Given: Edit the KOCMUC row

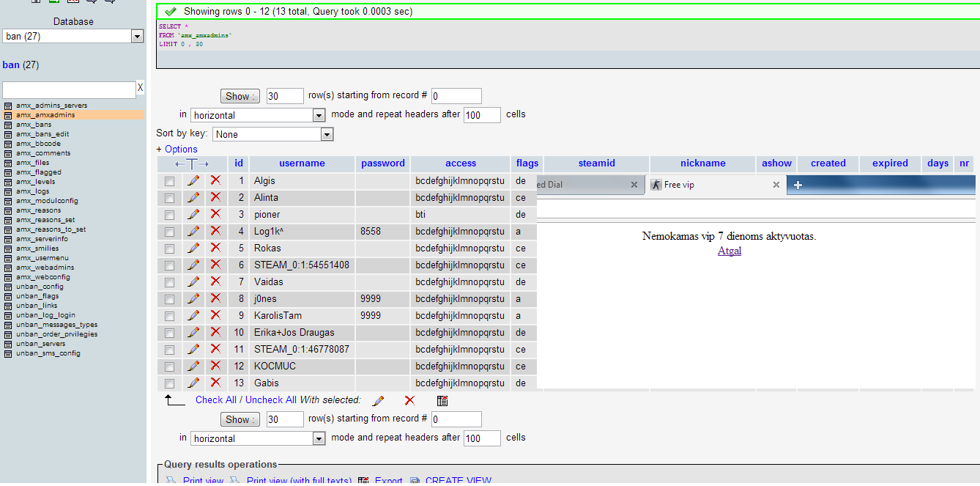Looking at the screenshot, I should [193, 366].
